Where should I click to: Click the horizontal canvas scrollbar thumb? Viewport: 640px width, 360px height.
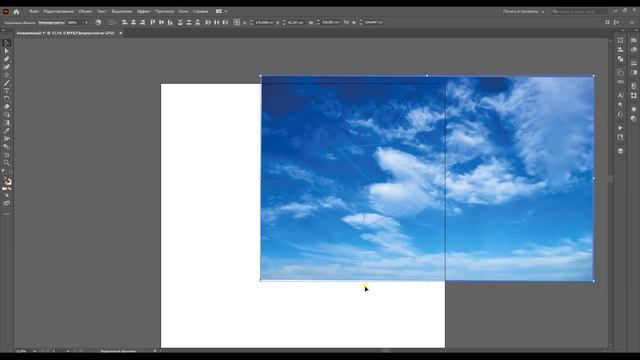386,350
